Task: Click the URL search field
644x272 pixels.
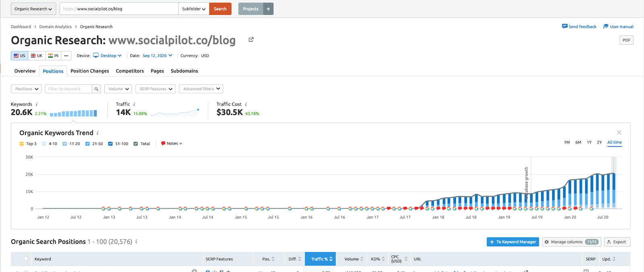Action: pyautogui.click(x=119, y=9)
